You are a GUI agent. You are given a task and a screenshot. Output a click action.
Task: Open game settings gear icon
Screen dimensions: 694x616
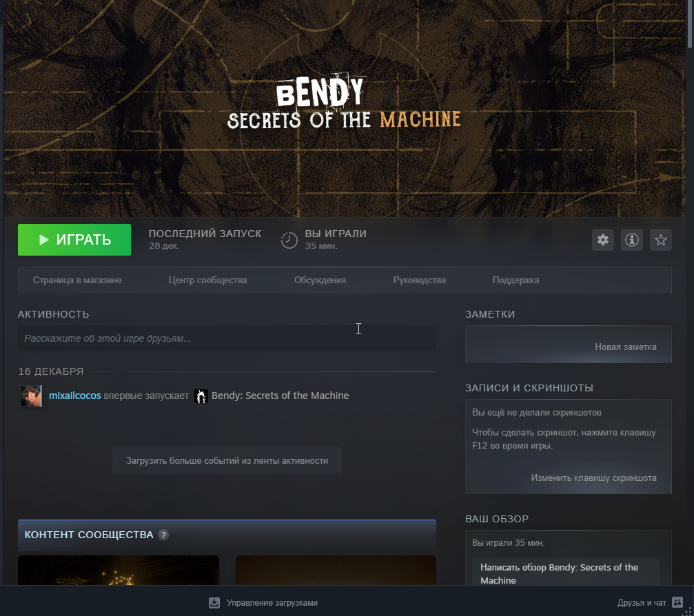(x=603, y=240)
